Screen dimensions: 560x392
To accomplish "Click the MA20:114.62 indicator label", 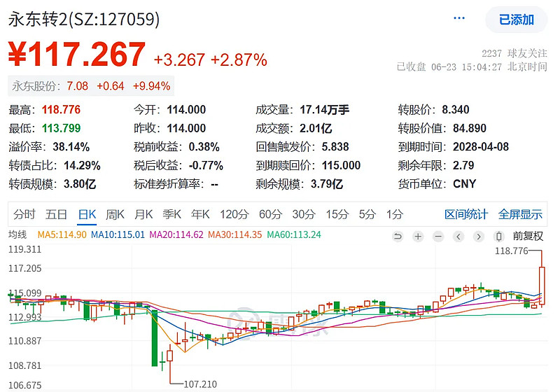I will point(176,235).
